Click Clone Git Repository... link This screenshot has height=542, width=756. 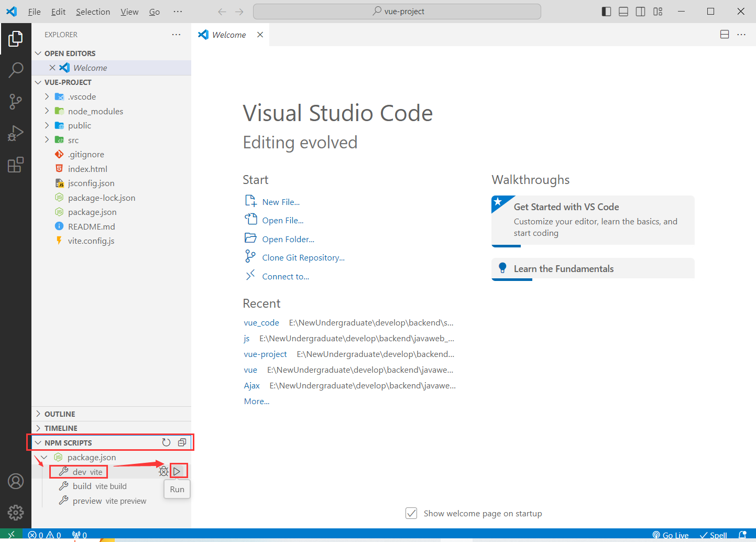[x=303, y=257]
